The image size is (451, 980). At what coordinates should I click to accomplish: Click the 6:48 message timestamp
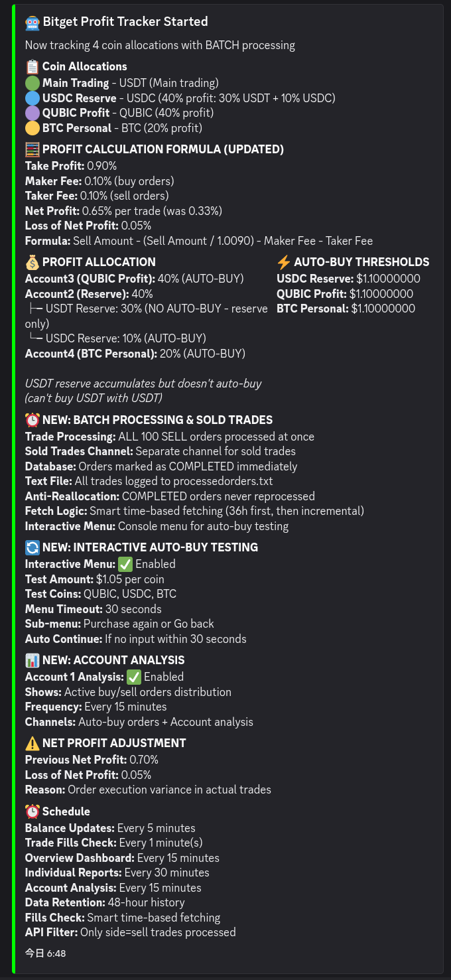(x=45, y=953)
